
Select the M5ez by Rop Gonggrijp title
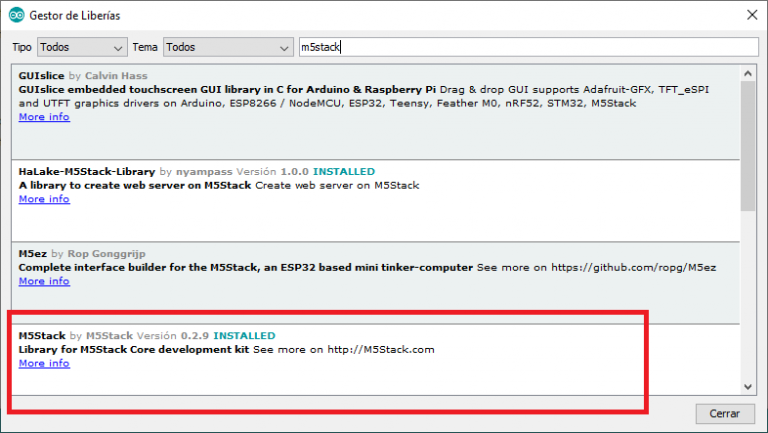33,254
